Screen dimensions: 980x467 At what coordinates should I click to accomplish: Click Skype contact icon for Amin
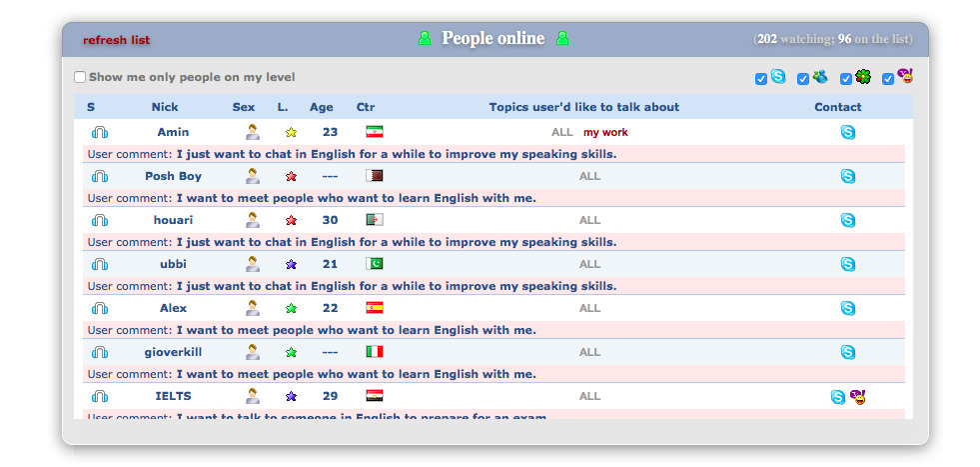847,132
